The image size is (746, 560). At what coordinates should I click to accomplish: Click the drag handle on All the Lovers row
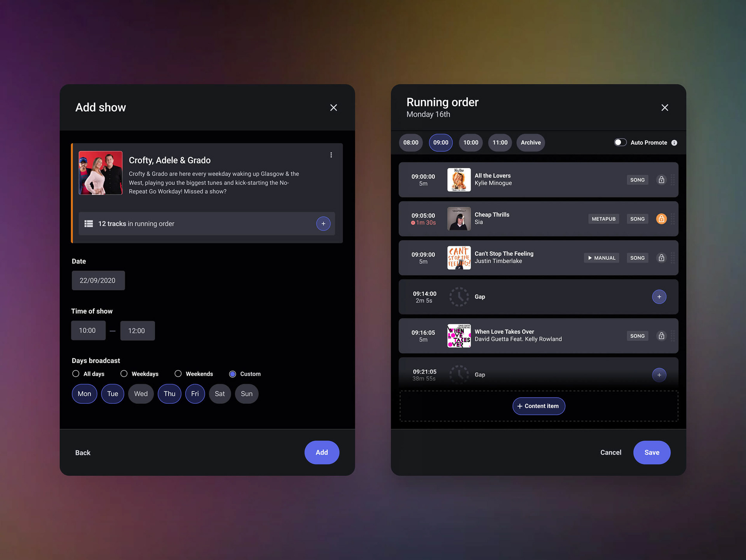(673, 180)
